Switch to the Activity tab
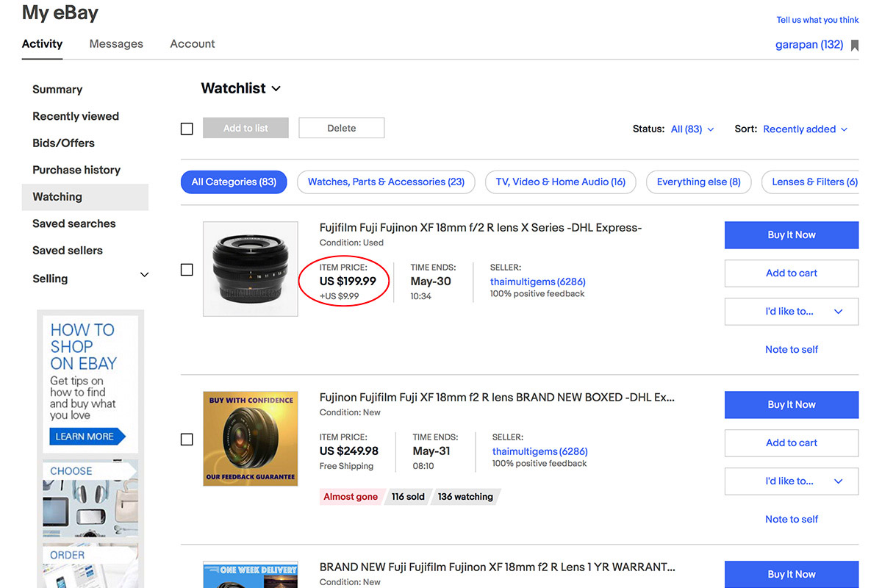The image size is (882, 588). [x=42, y=44]
